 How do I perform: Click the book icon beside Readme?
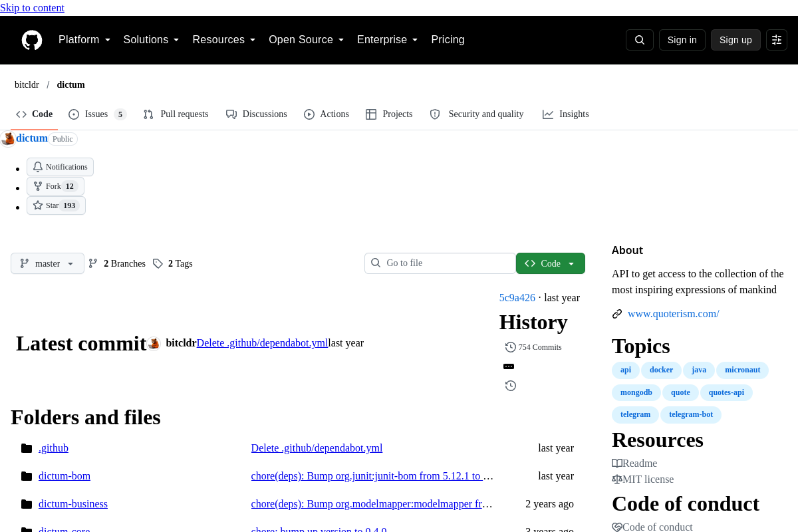tap(617, 464)
